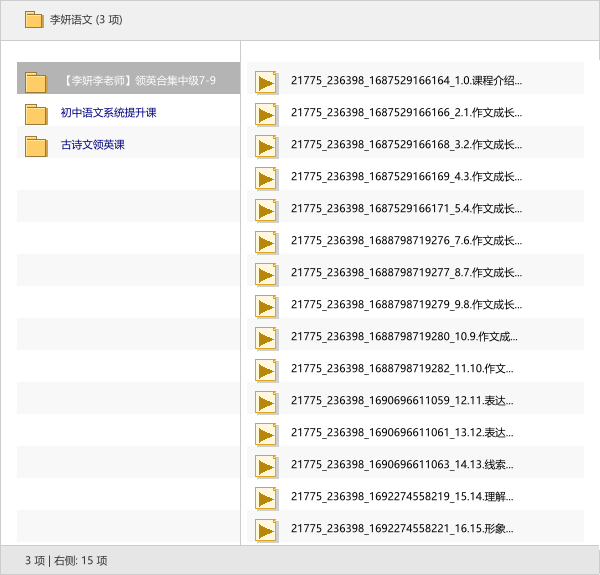Select the 【李妍李老师】领英合集中级7-9 folder name
Screen dimensions: 600x575
(x=138, y=81)
